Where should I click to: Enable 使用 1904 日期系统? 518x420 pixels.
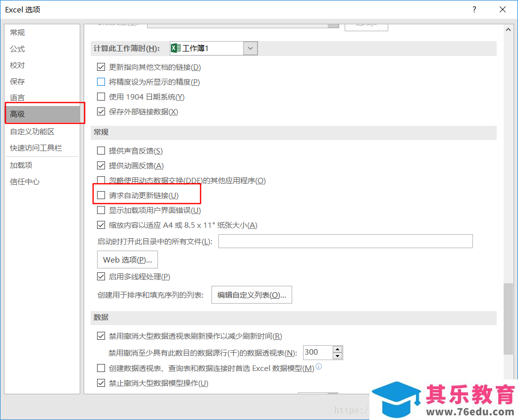tap(101, 97)
